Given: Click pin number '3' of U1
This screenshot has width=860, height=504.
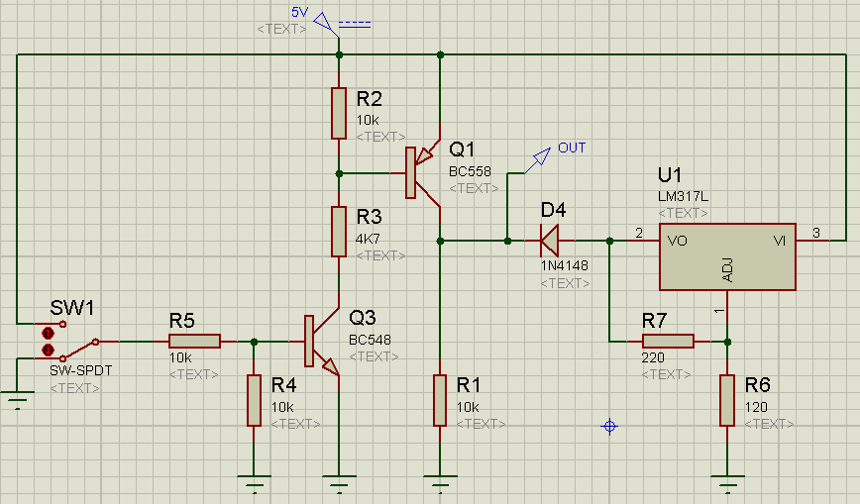Looking at the screenshot, I should point(816,233).
